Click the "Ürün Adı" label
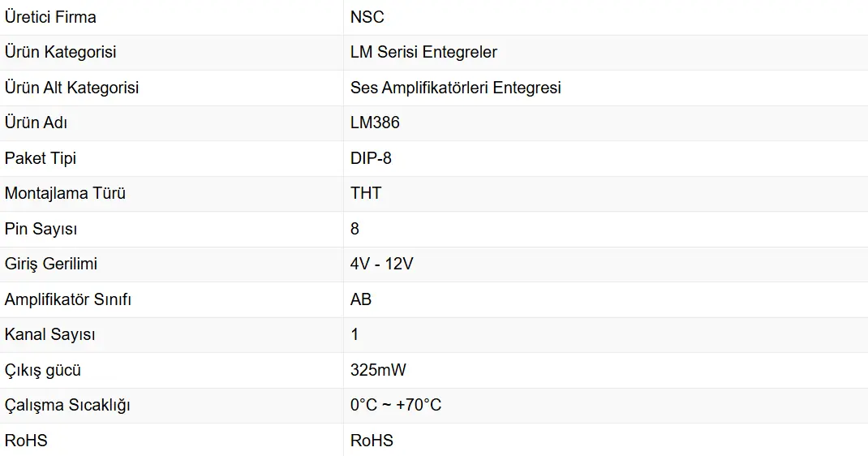 click(x=36, y=123)
